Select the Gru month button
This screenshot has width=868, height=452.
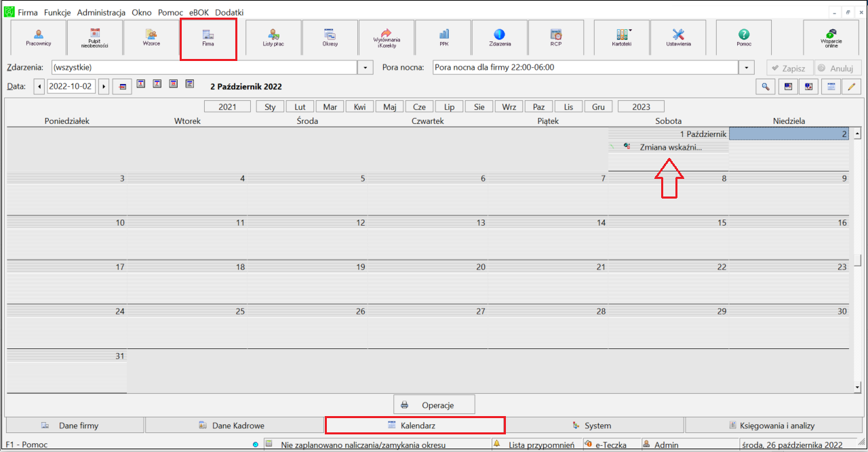point(598,106)
